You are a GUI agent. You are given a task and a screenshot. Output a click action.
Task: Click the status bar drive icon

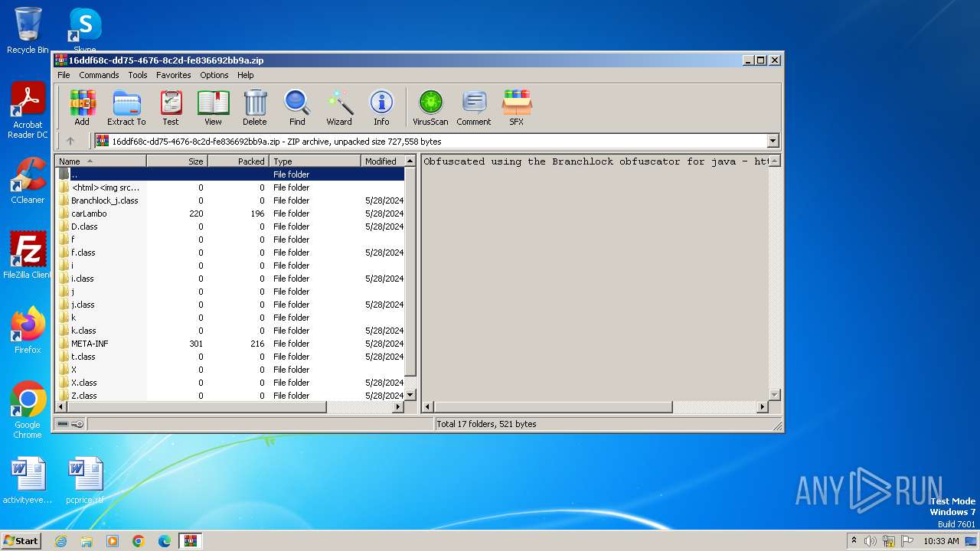(63, 424)
